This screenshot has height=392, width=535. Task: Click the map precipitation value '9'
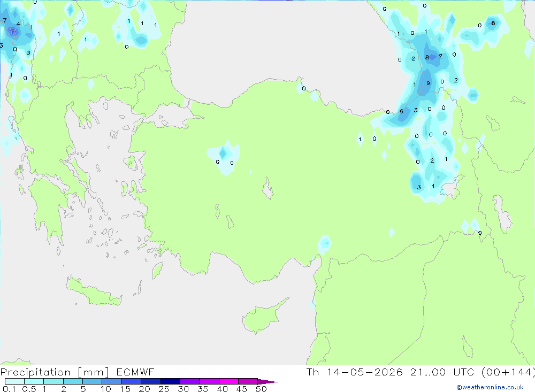428,83
